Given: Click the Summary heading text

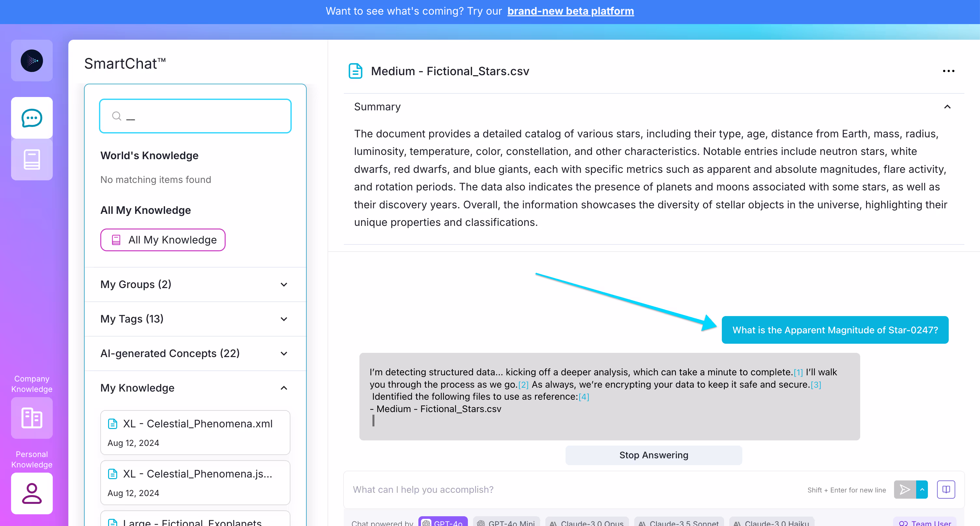Looking at the screenshot, I should coord(377,107).
